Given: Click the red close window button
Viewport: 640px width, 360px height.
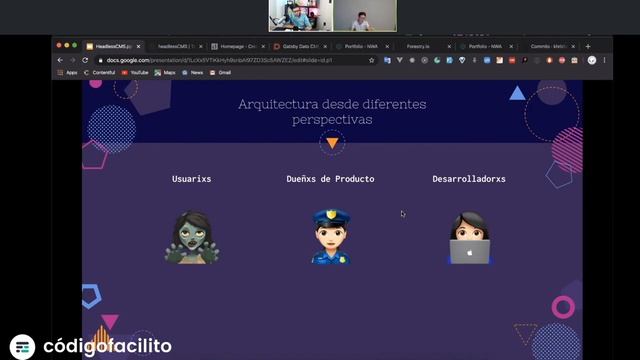Looking at the screenshot, I should tap(59, 45).
